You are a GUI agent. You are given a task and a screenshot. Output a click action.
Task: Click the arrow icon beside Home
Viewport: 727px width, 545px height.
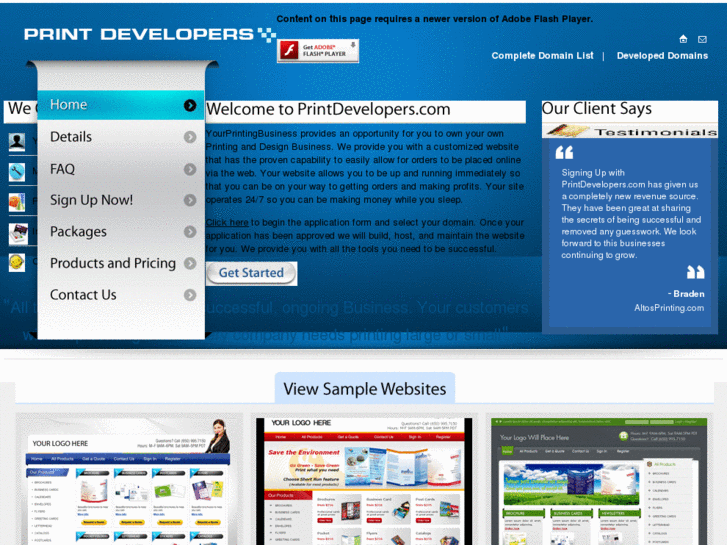coord(190,105)
